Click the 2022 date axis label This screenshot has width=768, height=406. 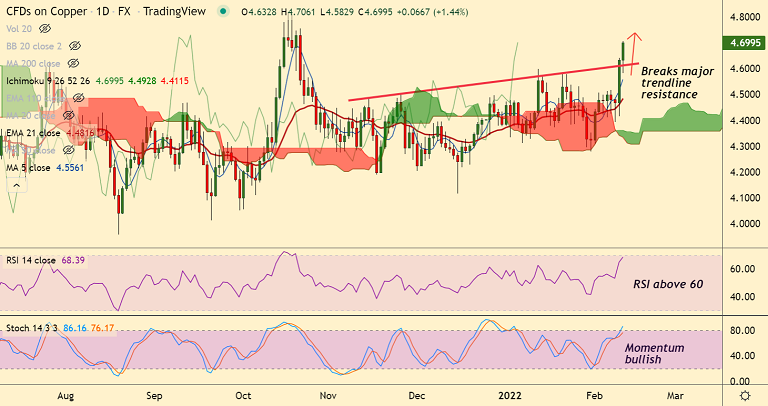click(509, 396)
